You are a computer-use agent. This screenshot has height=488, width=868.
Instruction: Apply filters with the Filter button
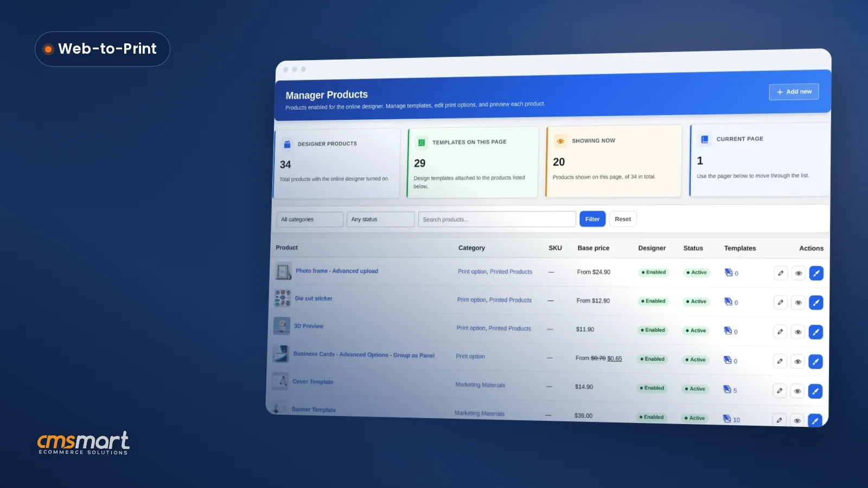pyautogui.click(x=592, y=219)
